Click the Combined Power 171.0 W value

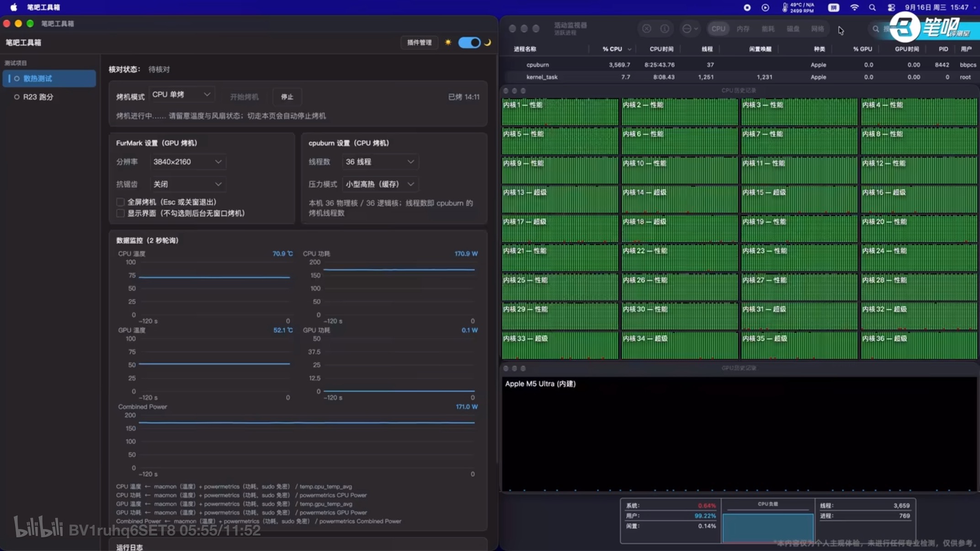tap(466, 407)
